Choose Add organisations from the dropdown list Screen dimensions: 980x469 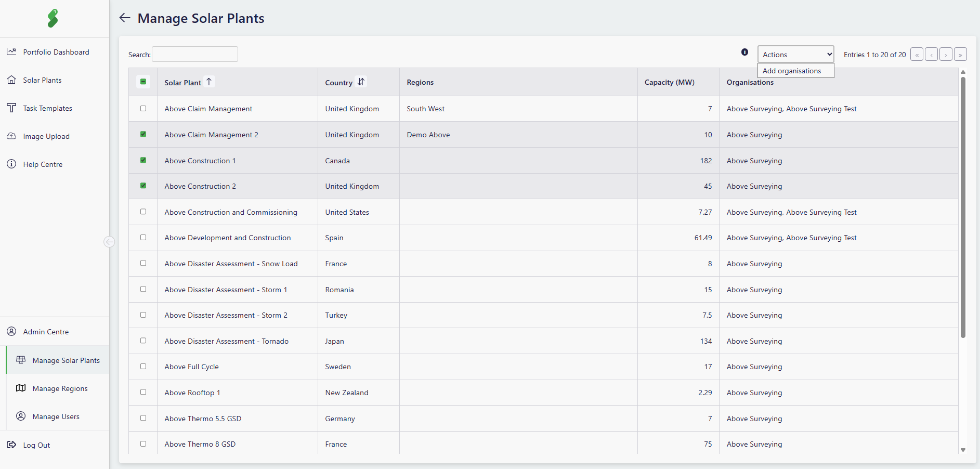pyautogui.click(x=792, y=71)
